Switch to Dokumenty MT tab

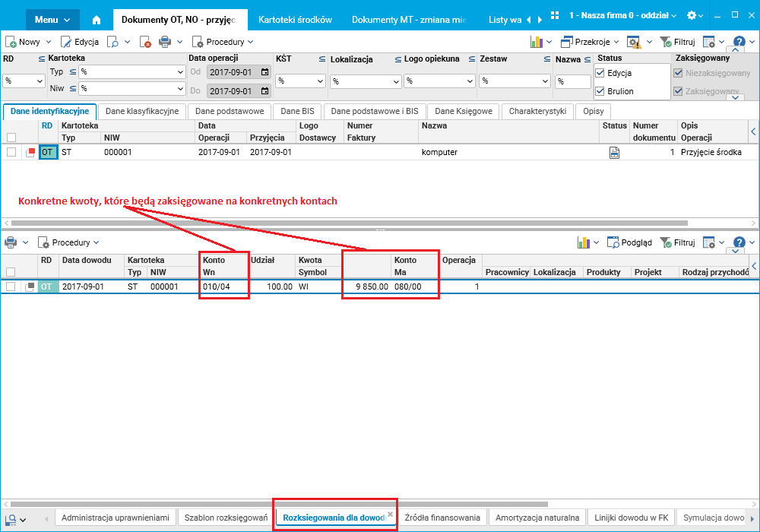pyautogui.click(x=409, y=20)
